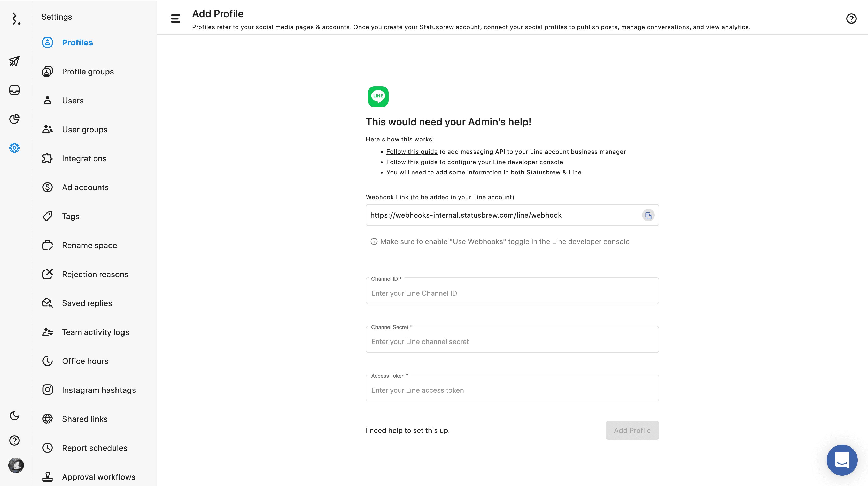The image size is (868, 486).
Task: Open the Engage inbox icon
Action: (14, 90)
